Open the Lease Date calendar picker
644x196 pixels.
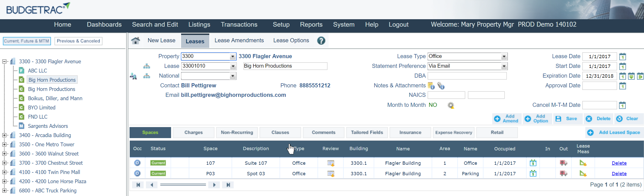(622, 56)
